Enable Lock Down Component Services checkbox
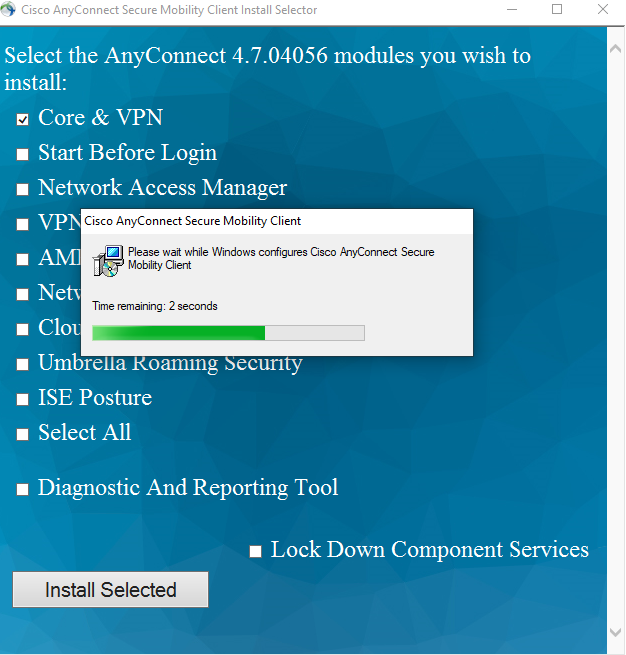The width and height of the screenshot is (626, 655). click(x=255, y=551)
